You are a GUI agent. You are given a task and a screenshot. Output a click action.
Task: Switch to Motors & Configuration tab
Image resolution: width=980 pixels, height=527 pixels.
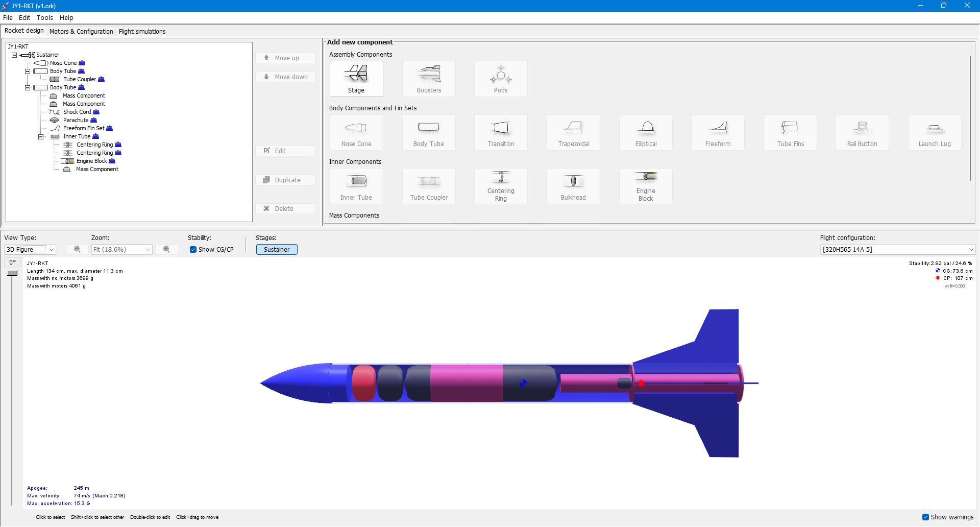[81, 32]
